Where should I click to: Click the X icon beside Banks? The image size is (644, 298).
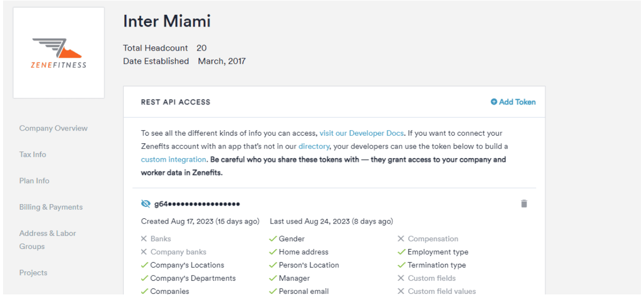pyautogui.click(x=144, y=239)
